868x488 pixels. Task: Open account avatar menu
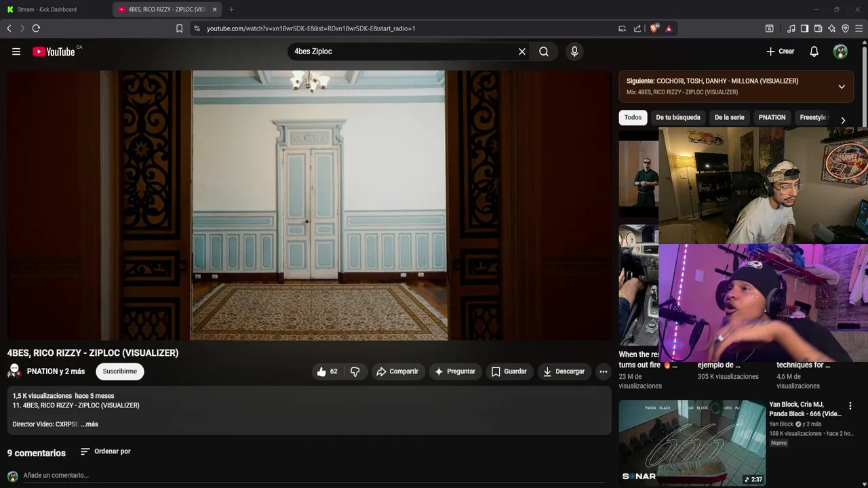(x=840, y=52)
